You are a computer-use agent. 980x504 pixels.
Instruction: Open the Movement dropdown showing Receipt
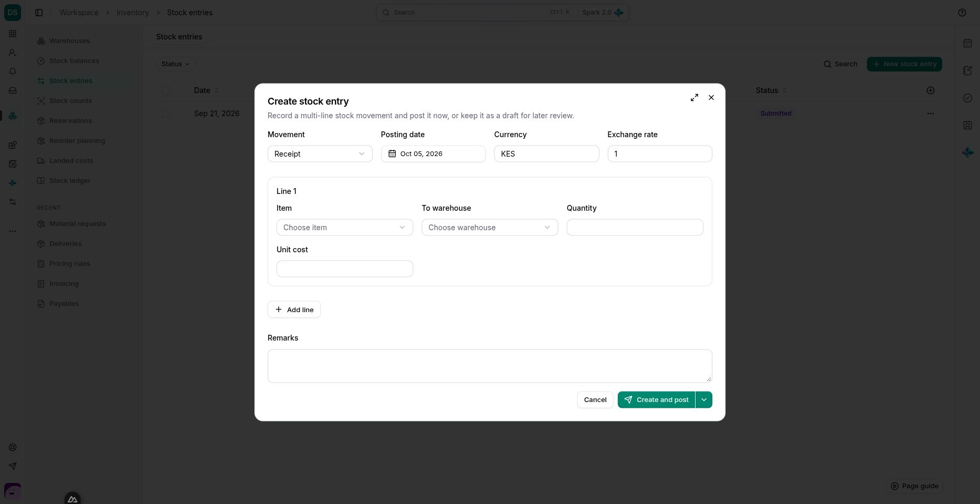[x=320, y=154]
